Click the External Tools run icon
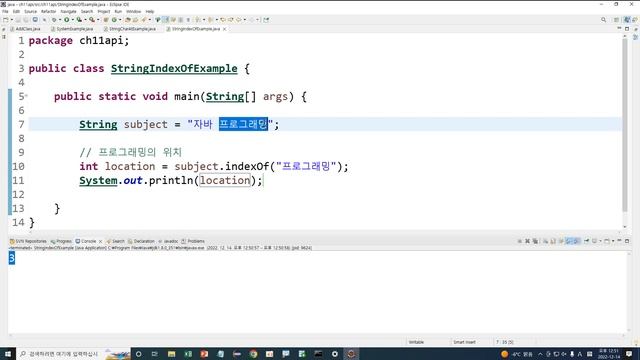Viewport: 640px width, 360px height. pyautogui.click(x=92, y=20)
